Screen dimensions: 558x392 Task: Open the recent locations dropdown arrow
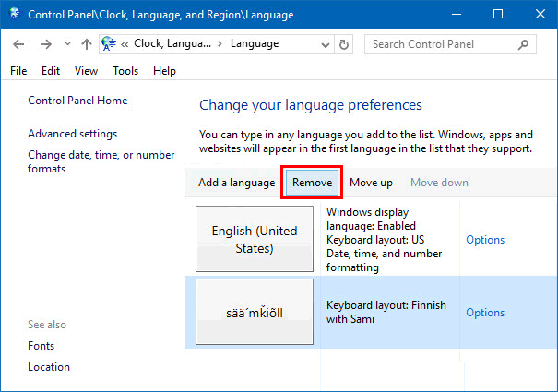click(65, 44)
